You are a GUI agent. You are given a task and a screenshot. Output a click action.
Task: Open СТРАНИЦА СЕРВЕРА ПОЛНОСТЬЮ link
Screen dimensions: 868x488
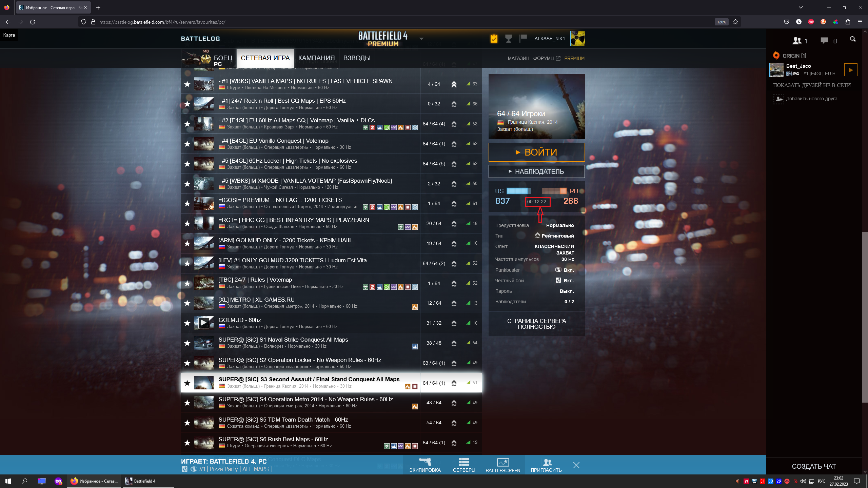536,324
